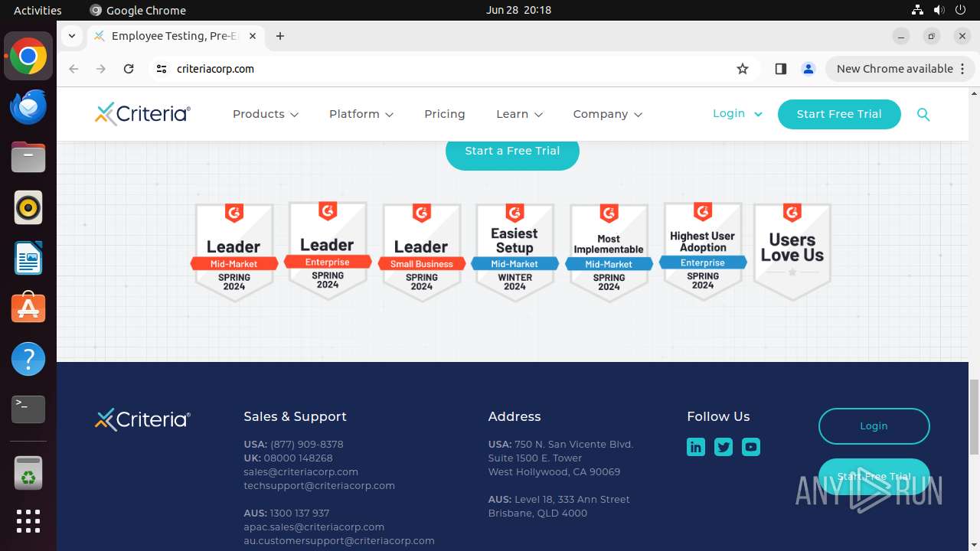Viewport: 980px width, 551px height.
Task: Open the Pricing page
Action: pyautogui.click(x=445, y=114)
